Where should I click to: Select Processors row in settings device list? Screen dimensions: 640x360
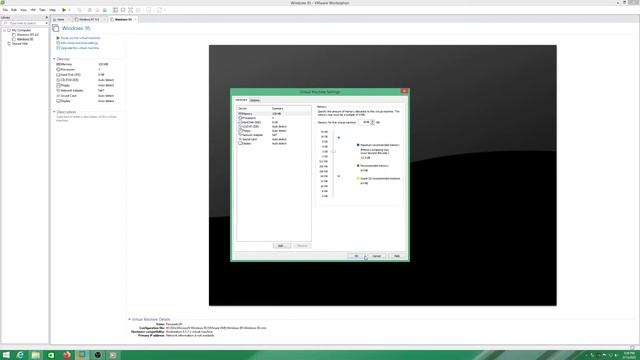[x=274, y=118]
